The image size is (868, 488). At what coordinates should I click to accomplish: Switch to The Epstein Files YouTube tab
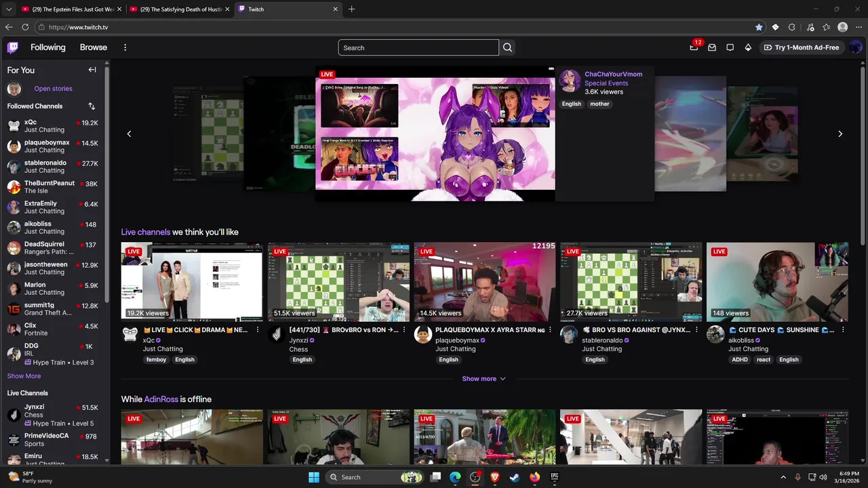point(70,9)
